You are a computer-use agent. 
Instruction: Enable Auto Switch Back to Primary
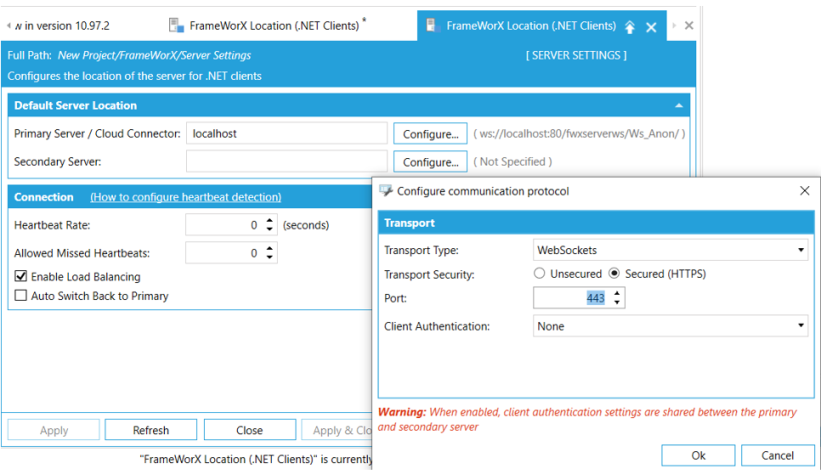point(21,295)
